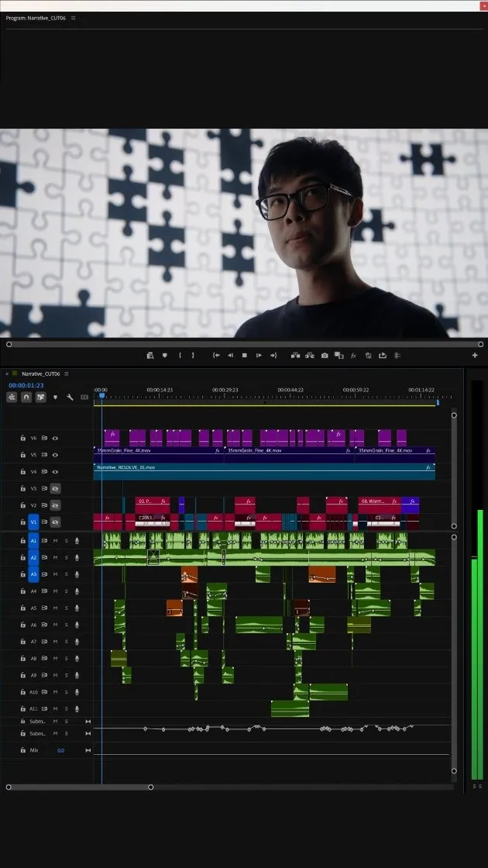This screenshot has height=868, width=488.
Task: Click the red close button at top right
Action: (483, 5)
